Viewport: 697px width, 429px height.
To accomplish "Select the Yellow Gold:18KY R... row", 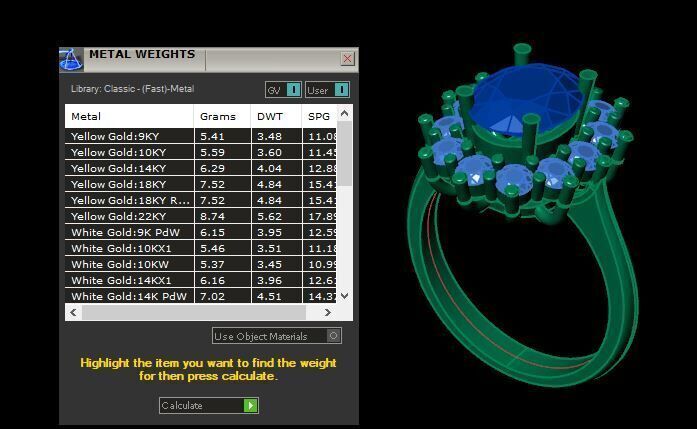I will (x=200, y=200).
